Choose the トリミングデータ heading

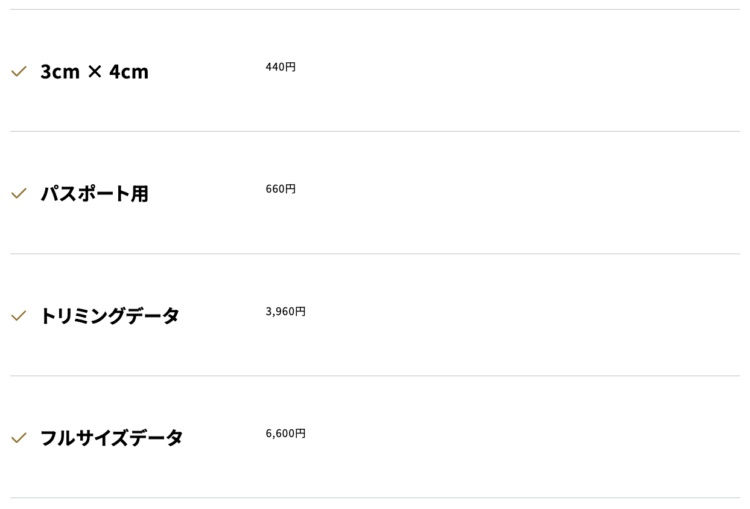tap(110, 316)
